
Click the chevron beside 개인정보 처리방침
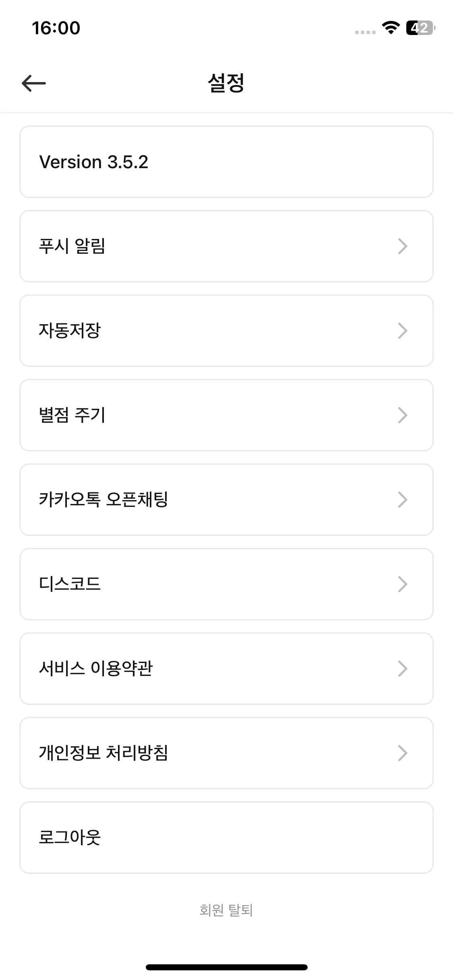coord(403,753)
